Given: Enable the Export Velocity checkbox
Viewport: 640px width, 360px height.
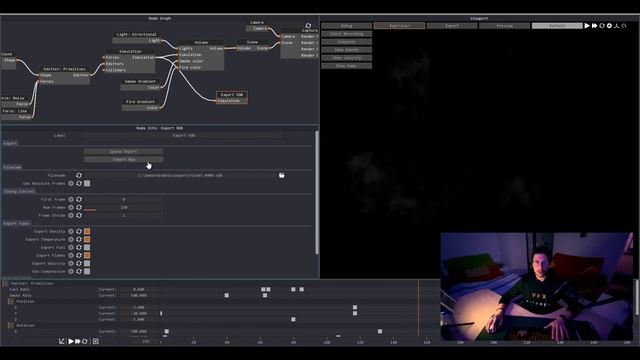Looking at the screenshot, I should pos(87,263).
